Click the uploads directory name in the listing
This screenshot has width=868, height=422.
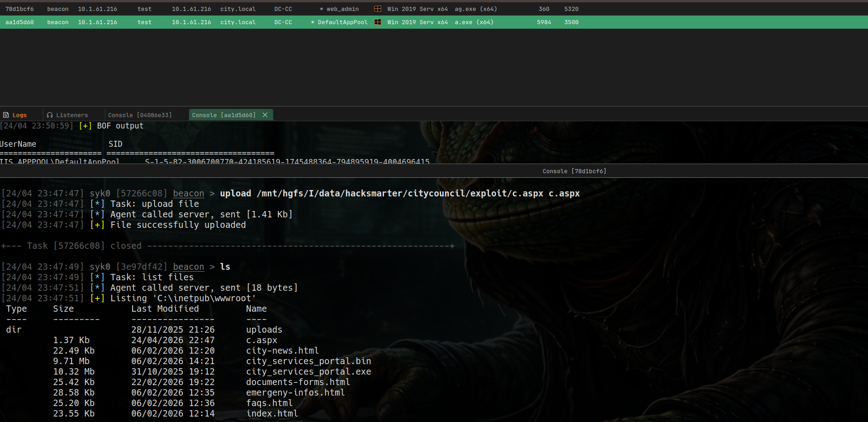[264, 329]
